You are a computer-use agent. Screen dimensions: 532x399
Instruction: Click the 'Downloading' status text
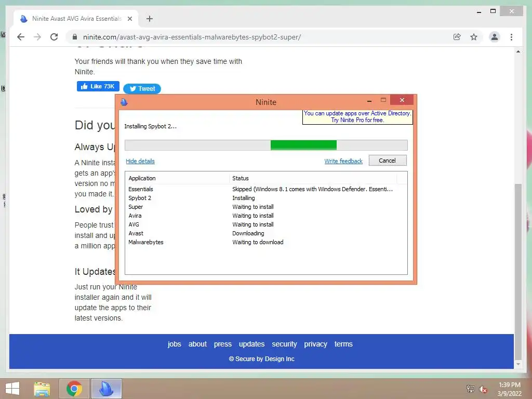[248, 233]
